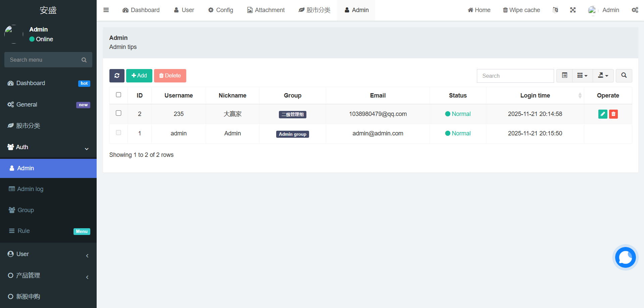
Task: Open Admin log in the sidebar
Action: coord(30,189)
